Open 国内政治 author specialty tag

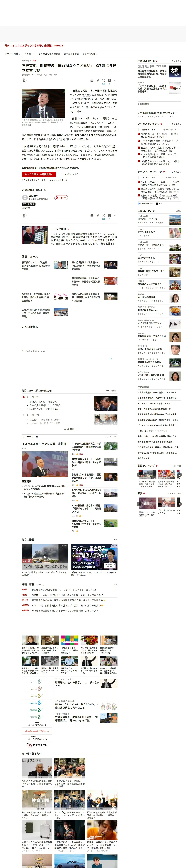26,208
